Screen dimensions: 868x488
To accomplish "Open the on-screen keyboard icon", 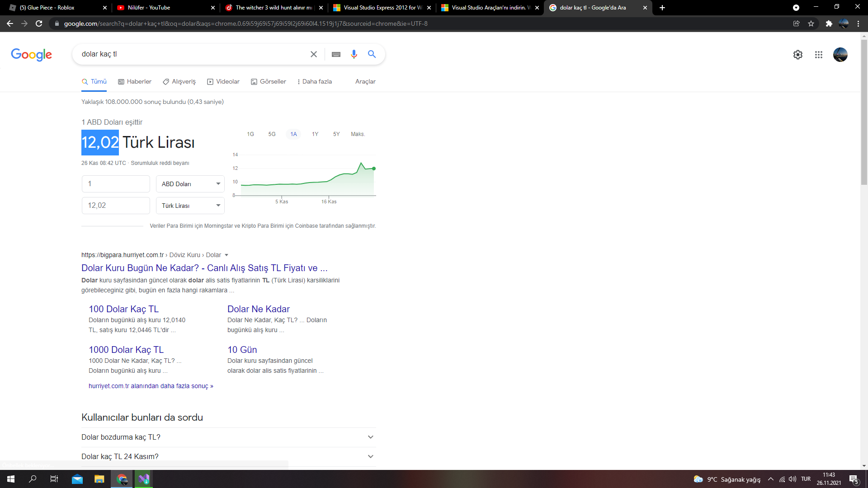I will 336,54.
